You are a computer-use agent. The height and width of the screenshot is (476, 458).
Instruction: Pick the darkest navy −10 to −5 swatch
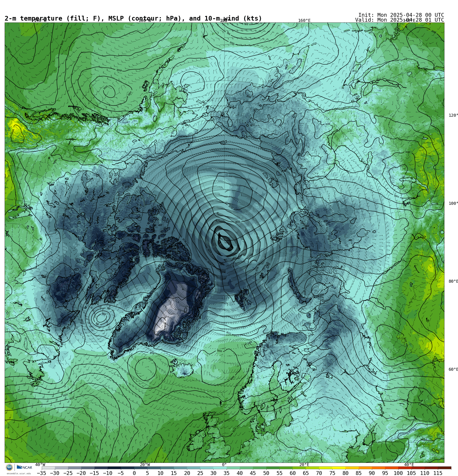(x=114, y=468)
